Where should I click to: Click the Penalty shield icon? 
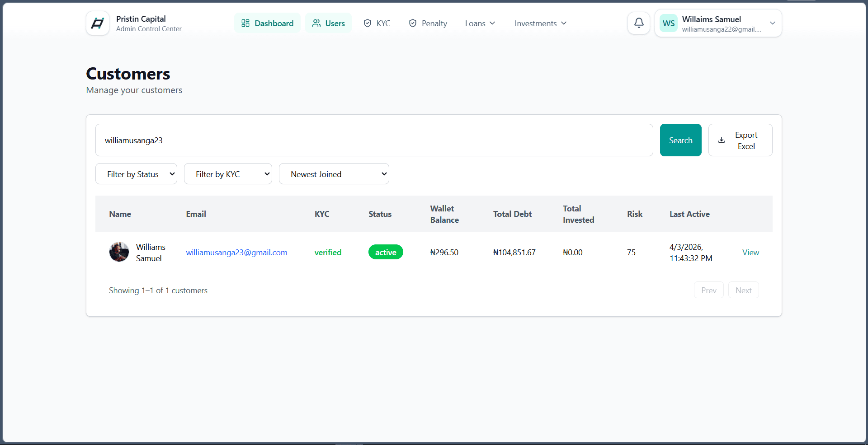(413, 23)
